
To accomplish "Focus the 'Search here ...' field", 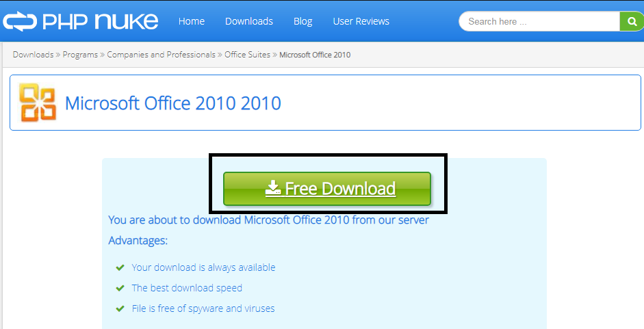I will (x=539, y=21).
